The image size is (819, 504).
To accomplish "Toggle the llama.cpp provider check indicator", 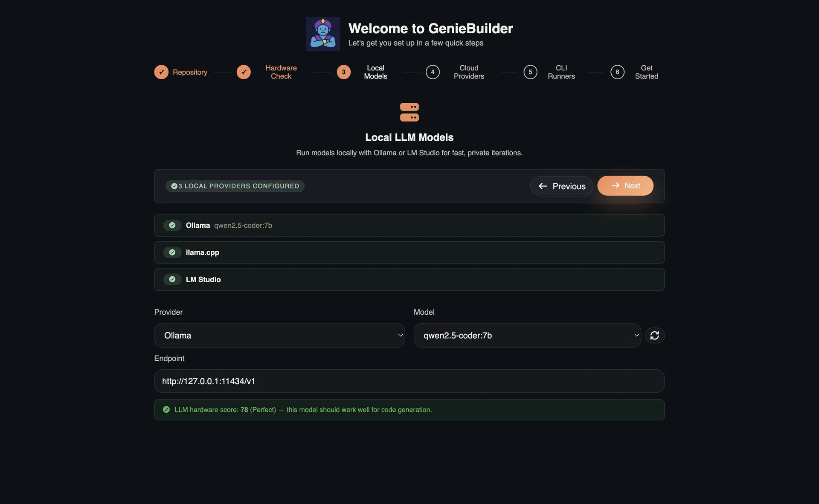I will 172,252.
